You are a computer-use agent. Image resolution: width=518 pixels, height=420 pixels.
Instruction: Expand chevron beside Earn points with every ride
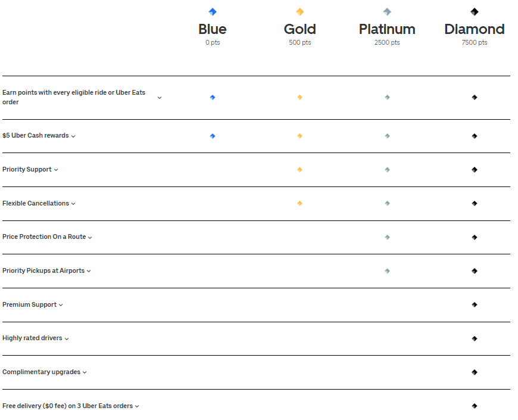(x=160, y=98)
